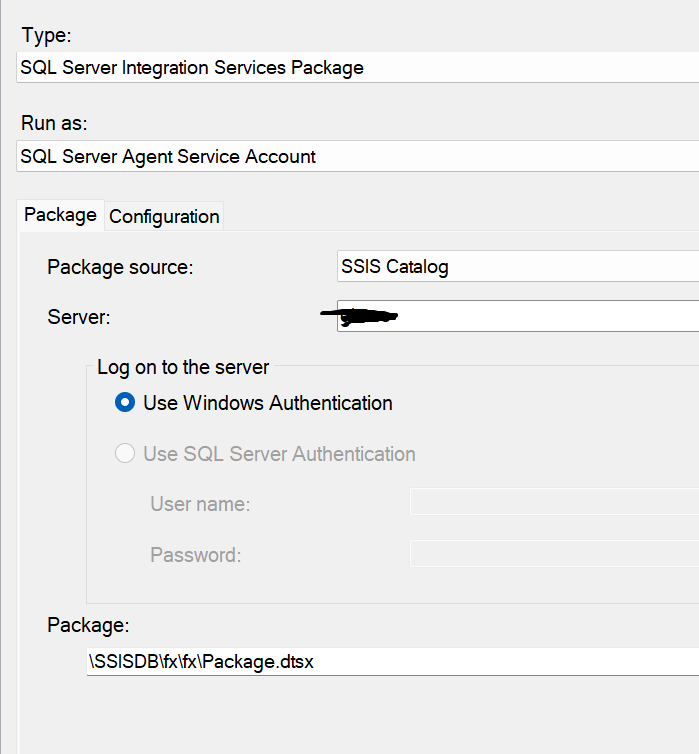Select Use SQL Server Authentication radio button

point(125,453)
